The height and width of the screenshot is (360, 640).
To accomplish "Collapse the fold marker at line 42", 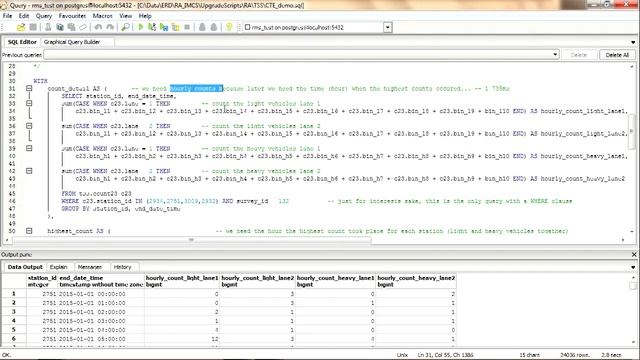I will click(29, 171).
